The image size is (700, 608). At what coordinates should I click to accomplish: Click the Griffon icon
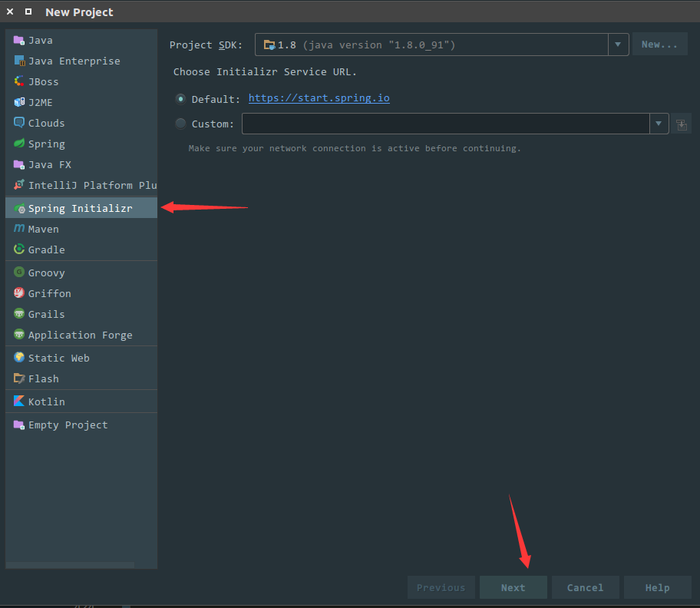click(x=18, y=292)
